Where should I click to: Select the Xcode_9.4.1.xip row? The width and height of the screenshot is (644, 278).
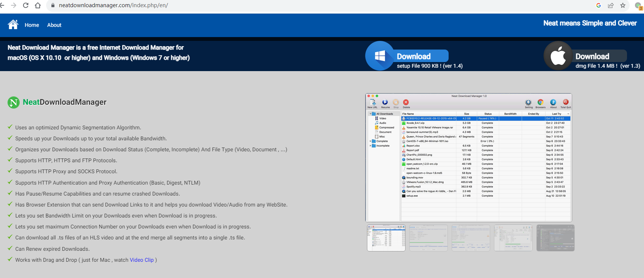coord(486,123)
